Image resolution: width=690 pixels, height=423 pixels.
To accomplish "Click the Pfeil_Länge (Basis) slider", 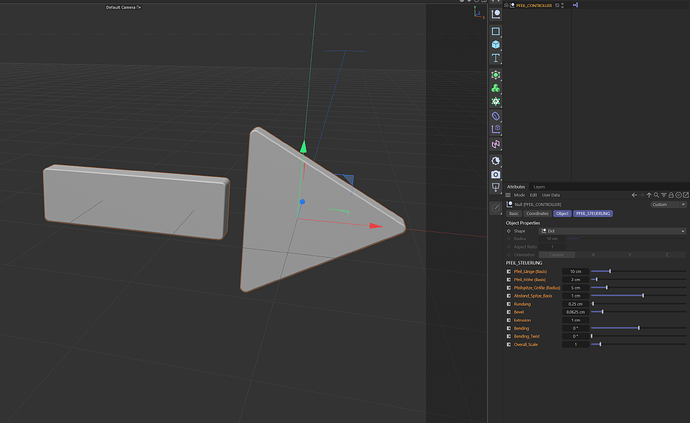I will pos(639,272).
